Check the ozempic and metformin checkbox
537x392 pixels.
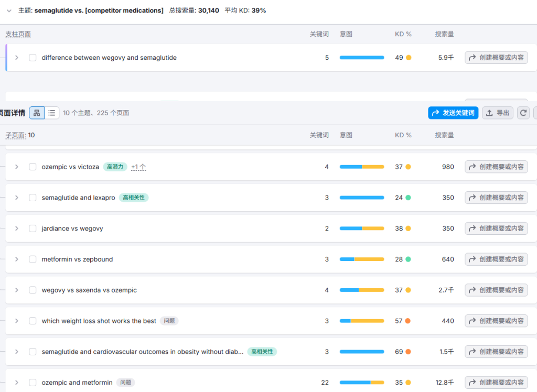coord(33,383)
